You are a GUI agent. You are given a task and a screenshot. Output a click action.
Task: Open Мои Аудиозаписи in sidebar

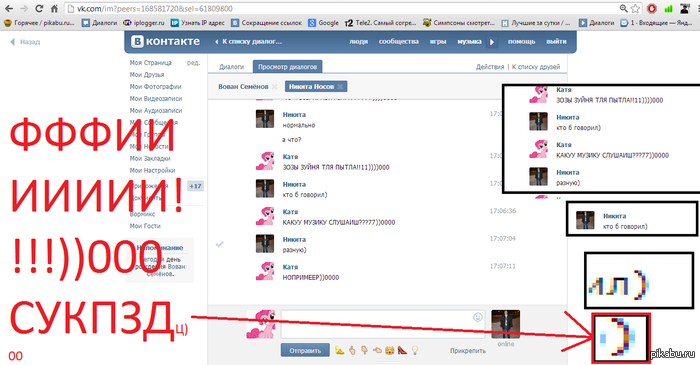tap(155, 111)
